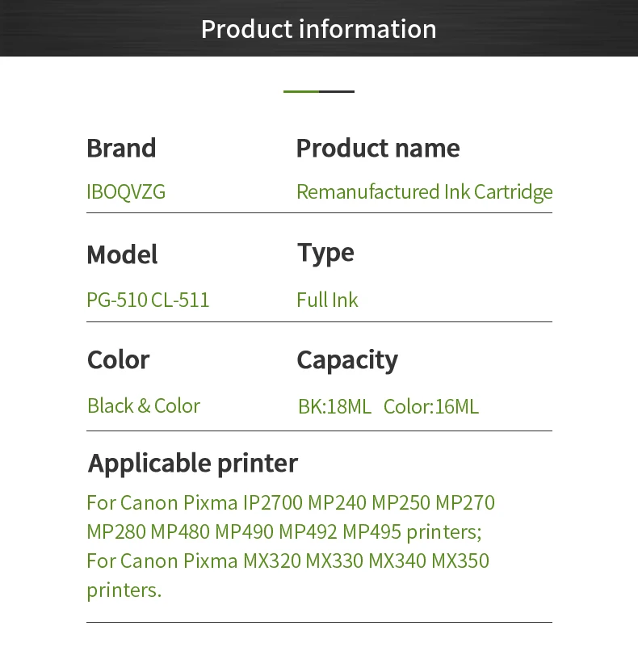Click the Type heading
This screenshot has height=672, width=638.
(325, 253)
